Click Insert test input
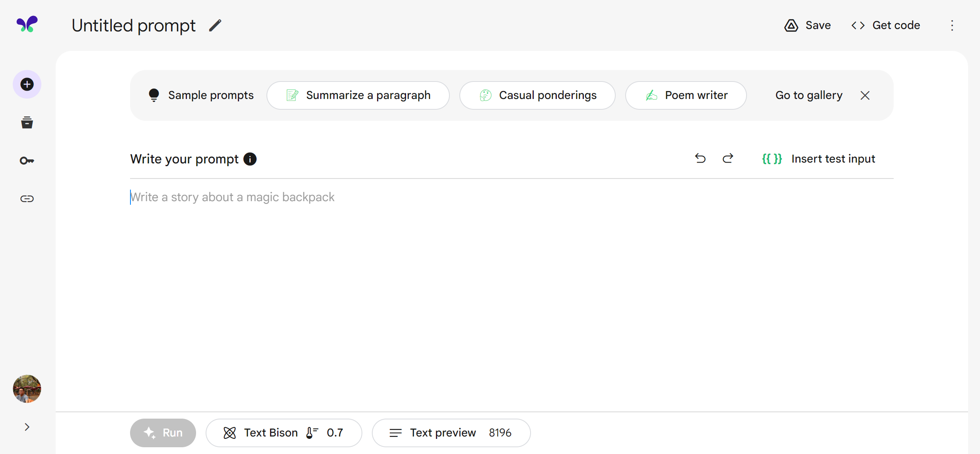This screenshot has width=980, height=454. pos(819,159)
